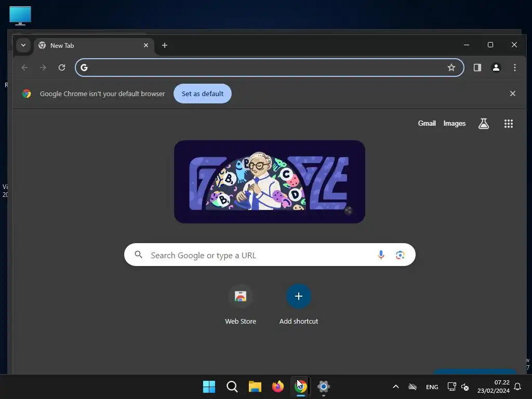Click the Set as default button
This screenshot has width=532, height=399.
[x=203, y=94]
